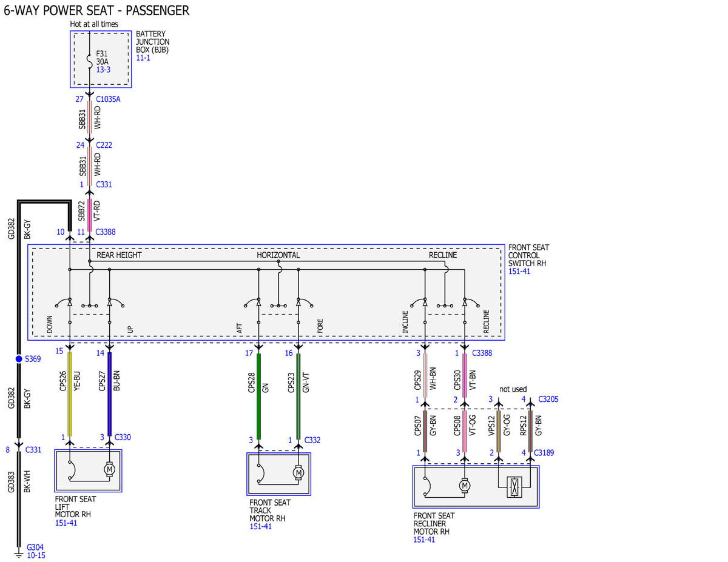Click the RECLINE INCLINE switch contact
The image size is (728, 562).
point(419,302)
